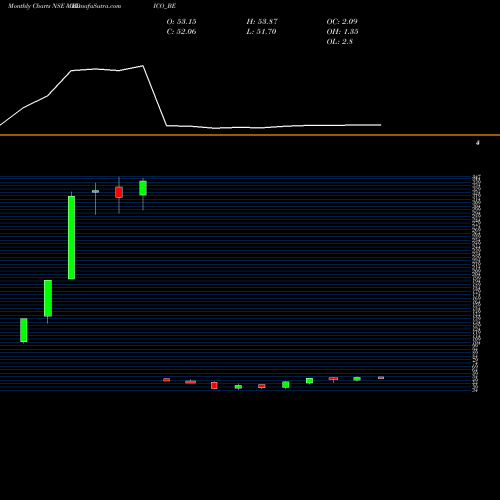The image size is (500, 500).
Task: Click the tallest green candlestick body
Action: (71, 237)
